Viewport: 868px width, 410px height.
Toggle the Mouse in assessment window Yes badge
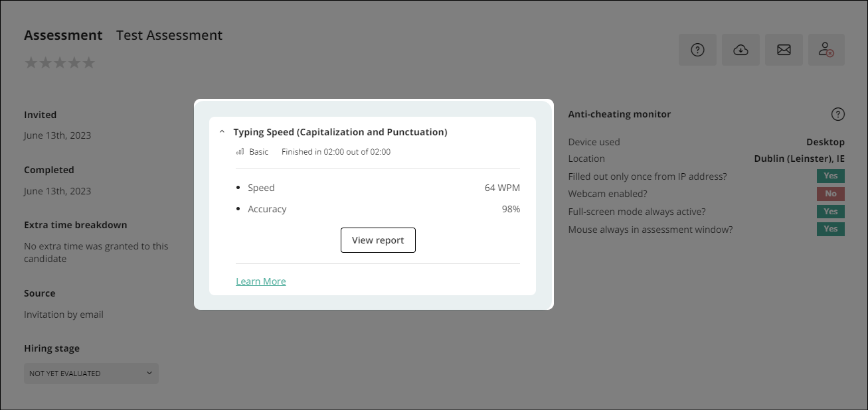(830, 228)
